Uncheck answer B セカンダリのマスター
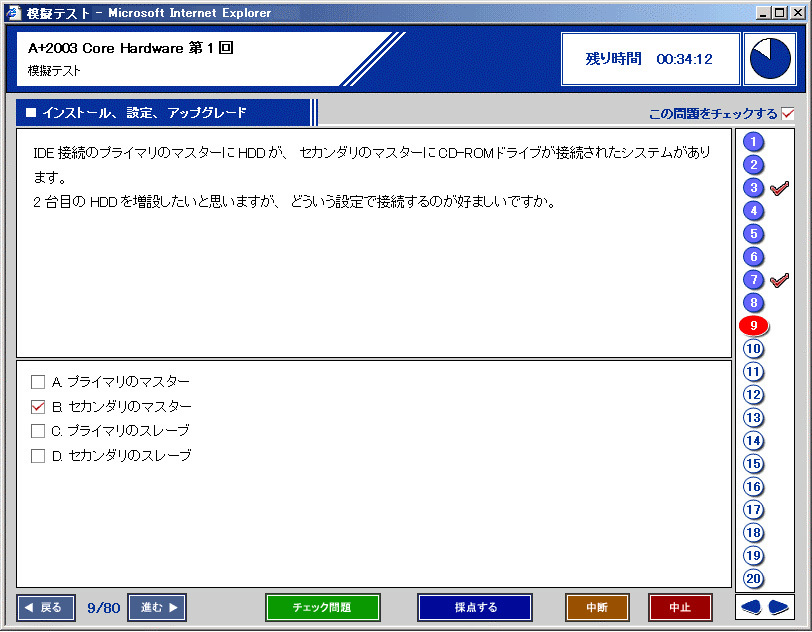 pos(38,407)
